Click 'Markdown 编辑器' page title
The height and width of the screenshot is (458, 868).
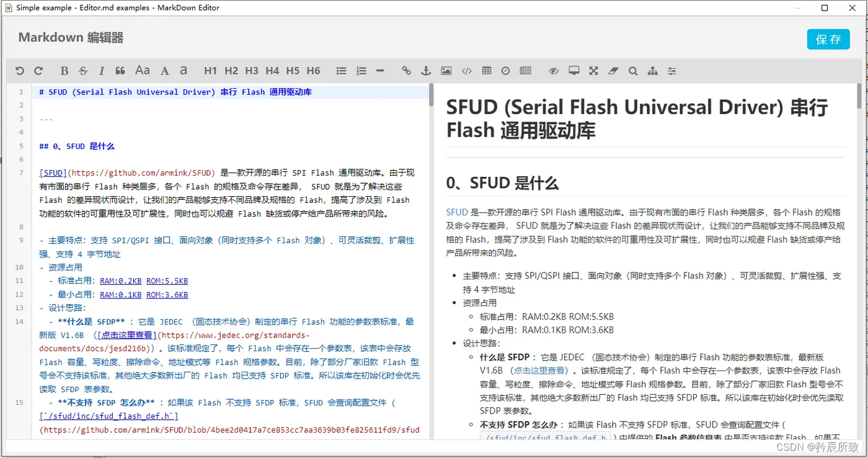pos(71,38)
